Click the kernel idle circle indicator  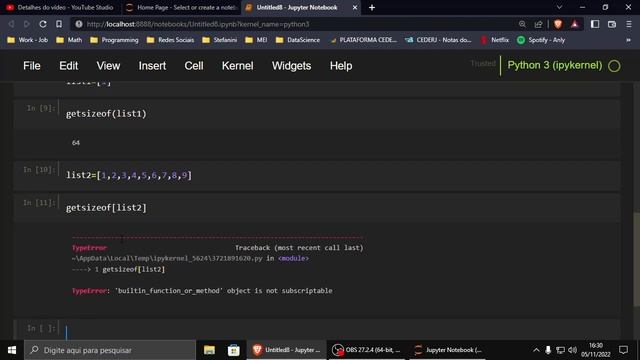[614, 66]
